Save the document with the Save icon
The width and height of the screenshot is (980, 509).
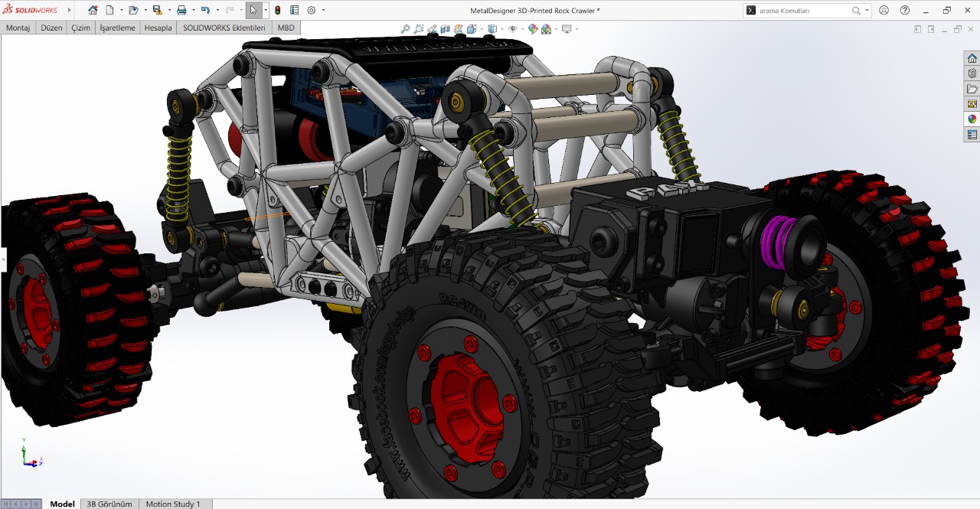[x=157, y=10]
